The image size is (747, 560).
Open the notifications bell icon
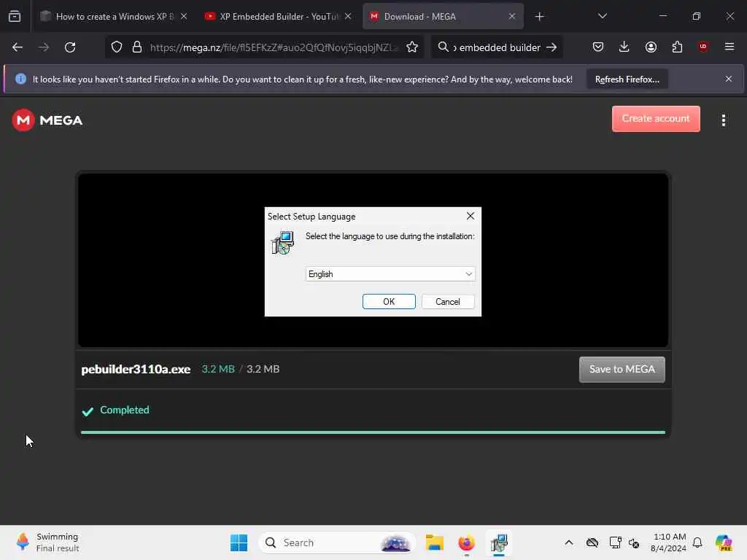(697, 542)
